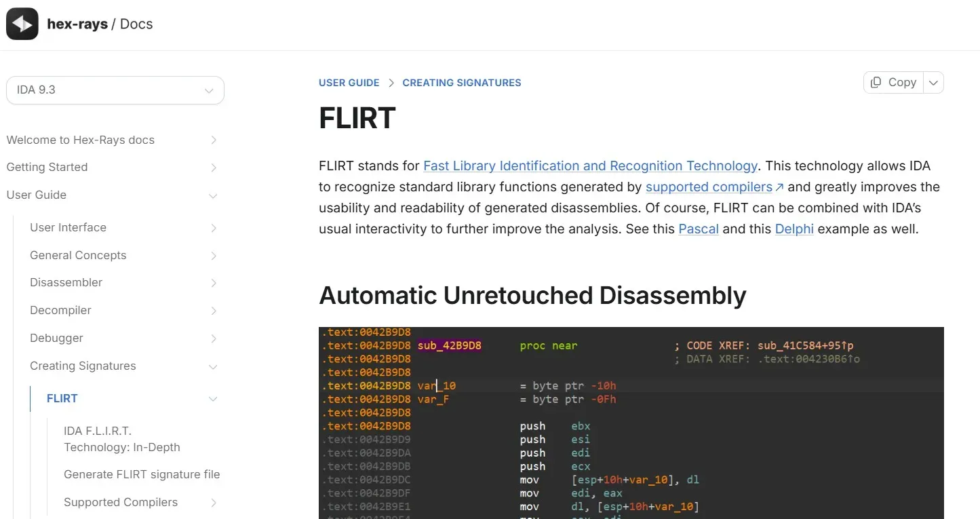
Task: Open the Copy options dropdown arrow
Action: click(934, 82)
